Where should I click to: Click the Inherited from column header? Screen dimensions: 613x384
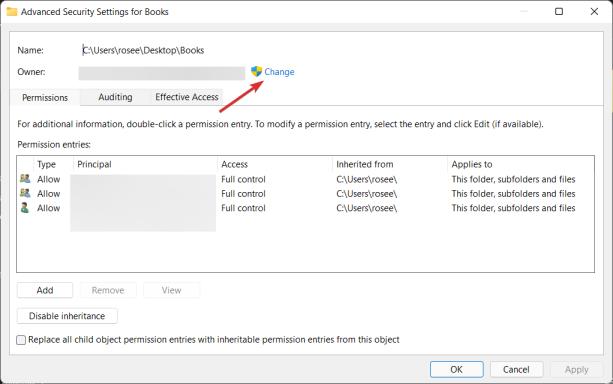(x=365, y=164)
